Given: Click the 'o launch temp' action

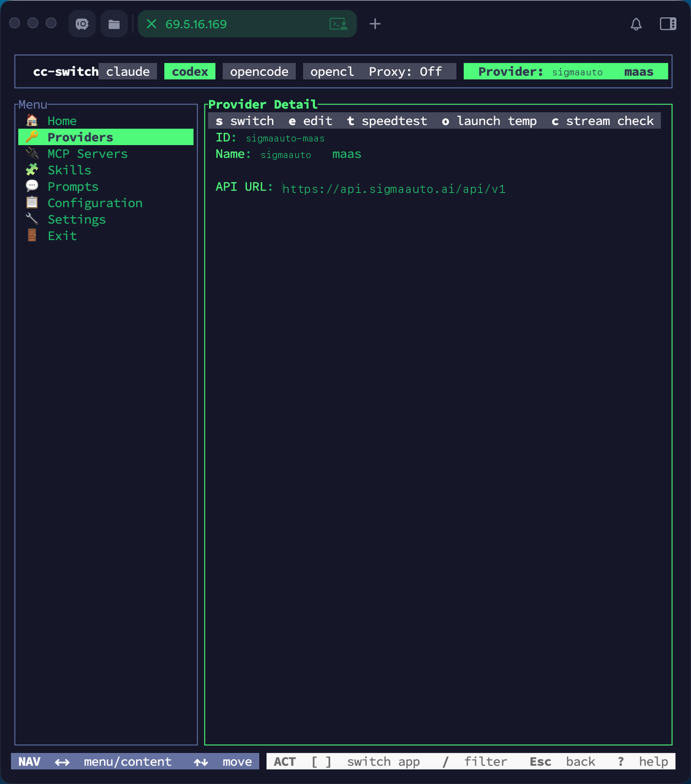Looking at the screenshot, I should [489, 121].
